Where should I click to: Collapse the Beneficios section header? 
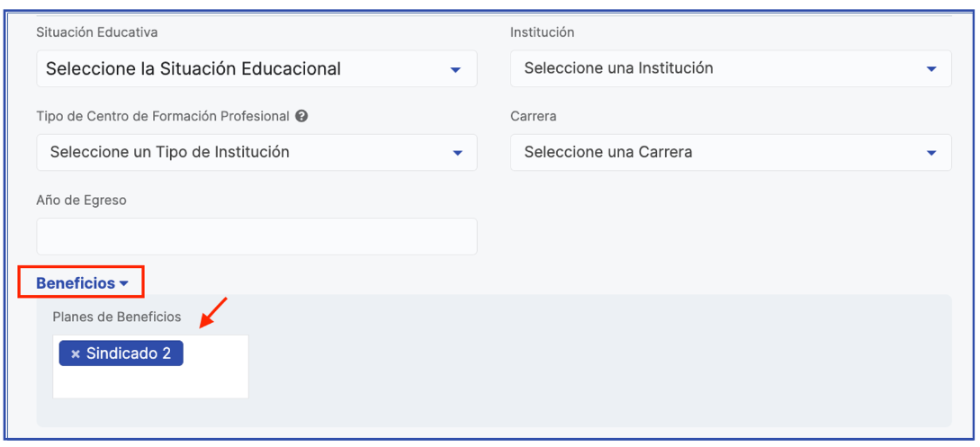[x=76, y=283]
